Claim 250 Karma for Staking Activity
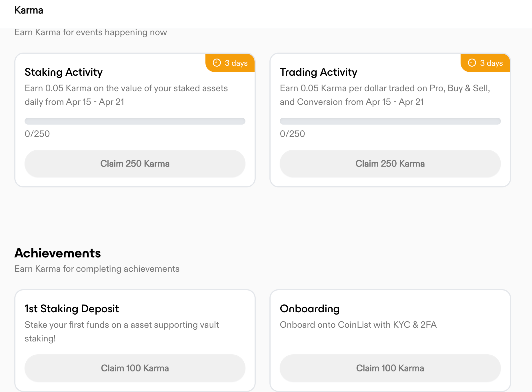Viewport: 532px width, 392px height. click(135, 163)
